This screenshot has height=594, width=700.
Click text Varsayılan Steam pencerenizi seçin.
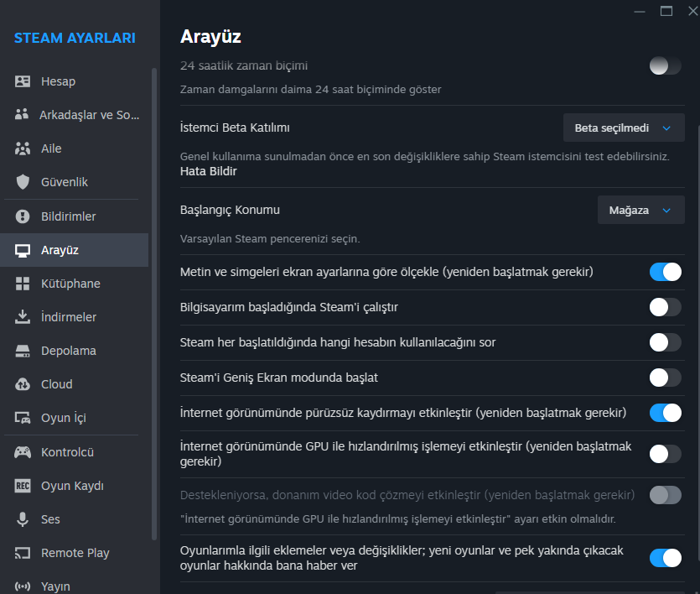click(270, 239)
